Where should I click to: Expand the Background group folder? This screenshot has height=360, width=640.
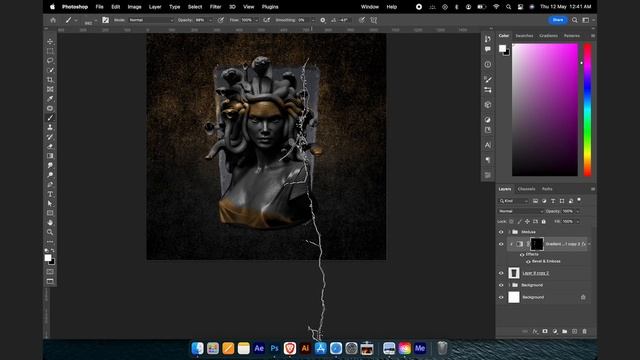pyautogui.click(x=509, y=285)
